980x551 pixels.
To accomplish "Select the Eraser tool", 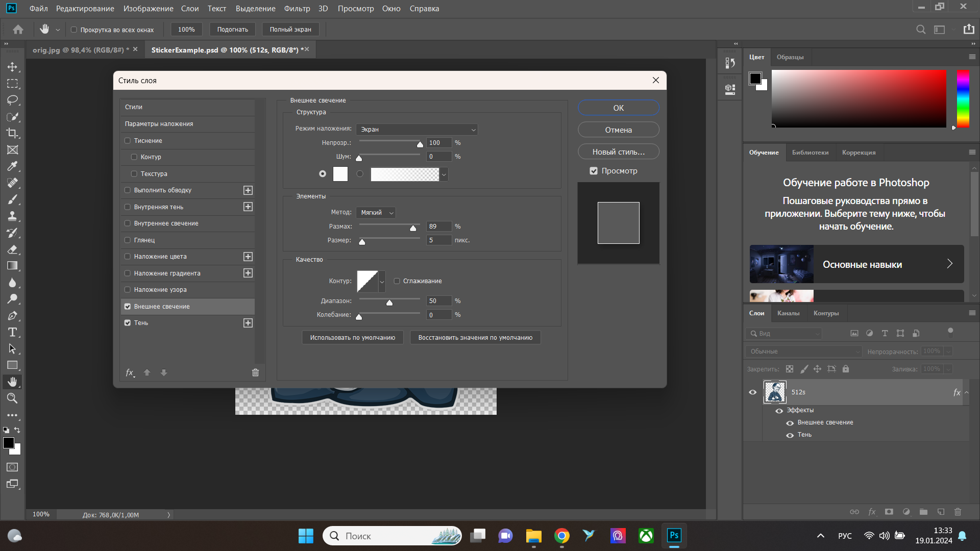I will [x=12, y=249].
